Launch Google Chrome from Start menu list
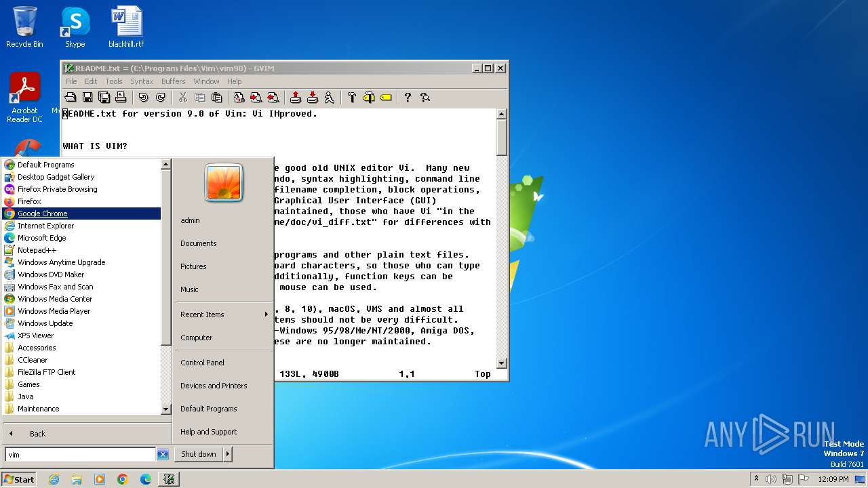 [x=81, y=213]
